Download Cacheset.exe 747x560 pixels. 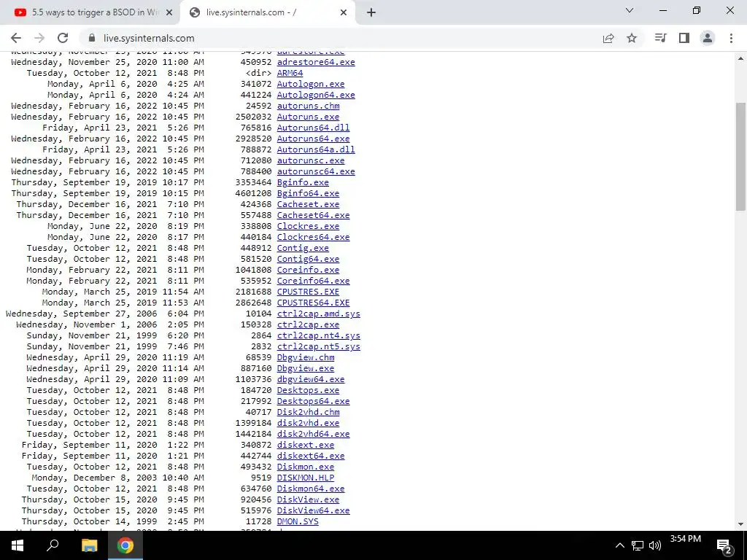tap(309, 204)
